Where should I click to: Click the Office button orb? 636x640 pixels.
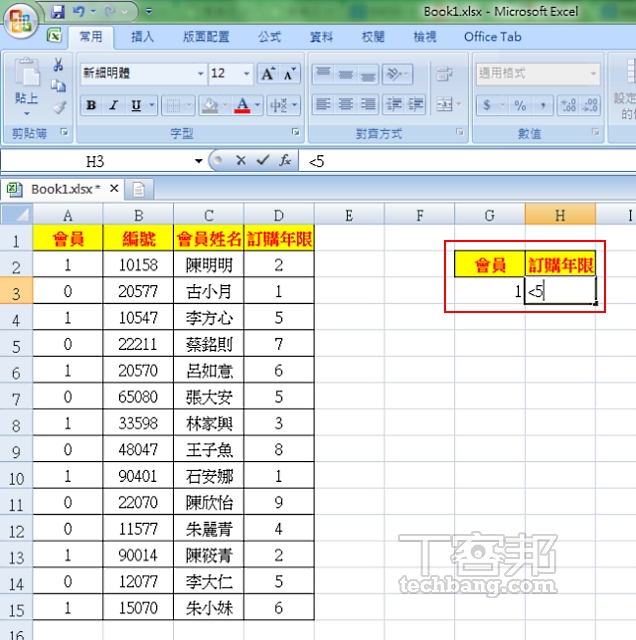[x=20, y=19]
